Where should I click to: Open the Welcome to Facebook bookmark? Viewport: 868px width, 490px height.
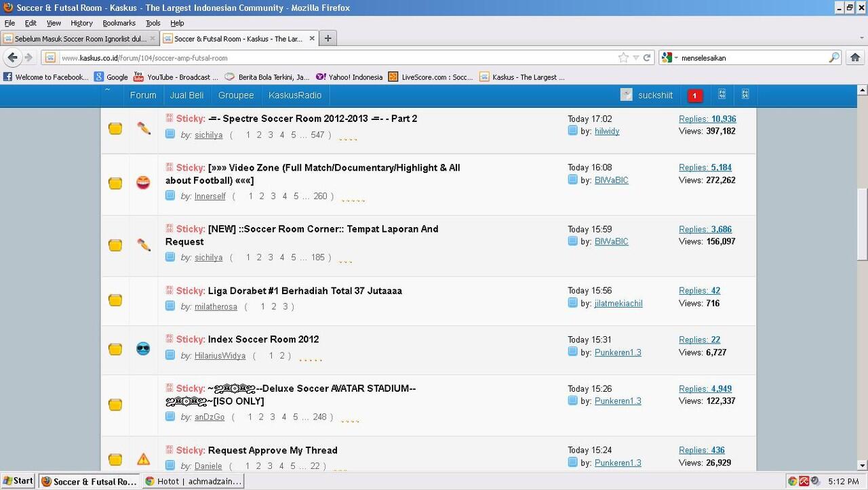pyautogui.click(x=46, y=77)
